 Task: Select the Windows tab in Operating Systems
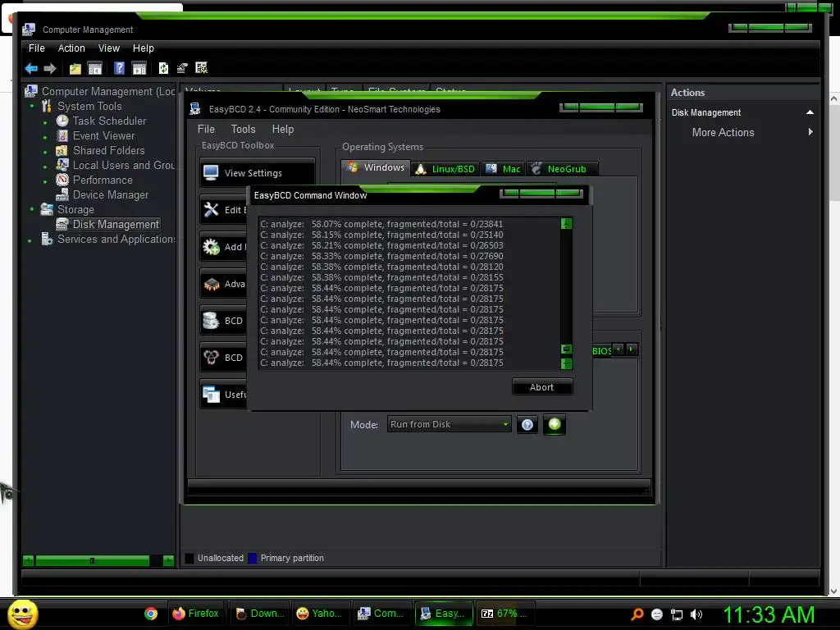tap(376, 167)
